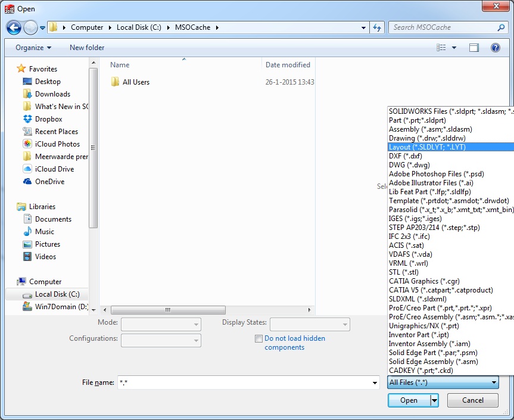
Task: Click the navigation pane vertical scrollbar thumb
Action: tap(94, 148)
